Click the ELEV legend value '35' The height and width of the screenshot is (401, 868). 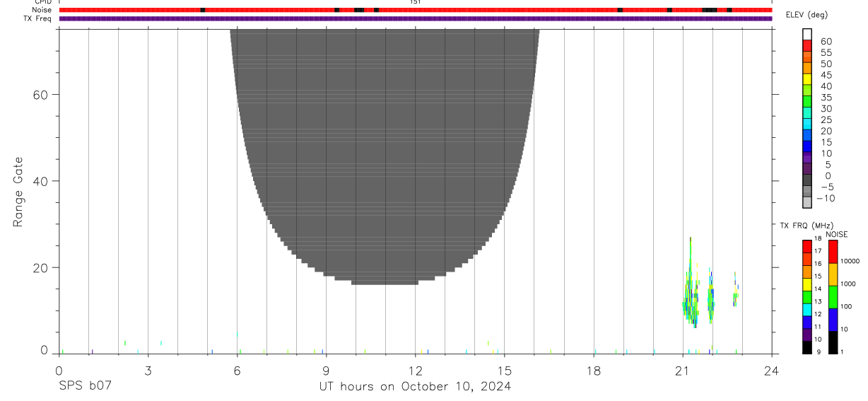[x=826, y=98]
